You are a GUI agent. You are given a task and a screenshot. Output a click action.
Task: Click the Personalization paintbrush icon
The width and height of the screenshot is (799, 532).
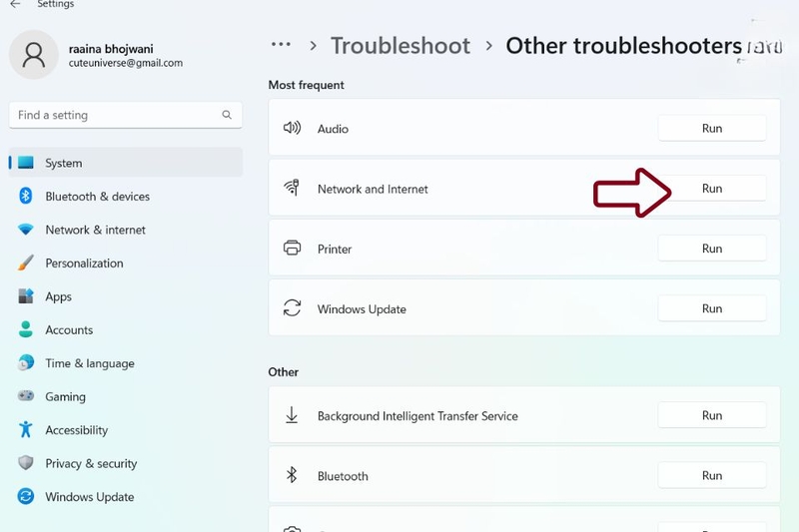(x=26, y=263)
